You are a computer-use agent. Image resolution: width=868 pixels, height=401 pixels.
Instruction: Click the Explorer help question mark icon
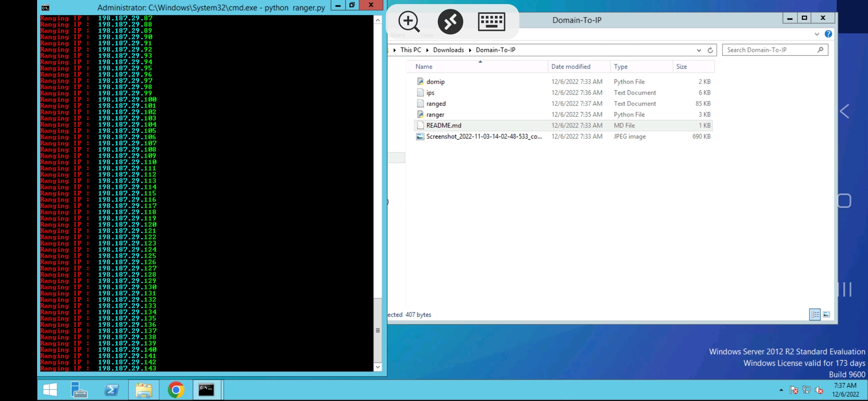(x=828, y=34)
